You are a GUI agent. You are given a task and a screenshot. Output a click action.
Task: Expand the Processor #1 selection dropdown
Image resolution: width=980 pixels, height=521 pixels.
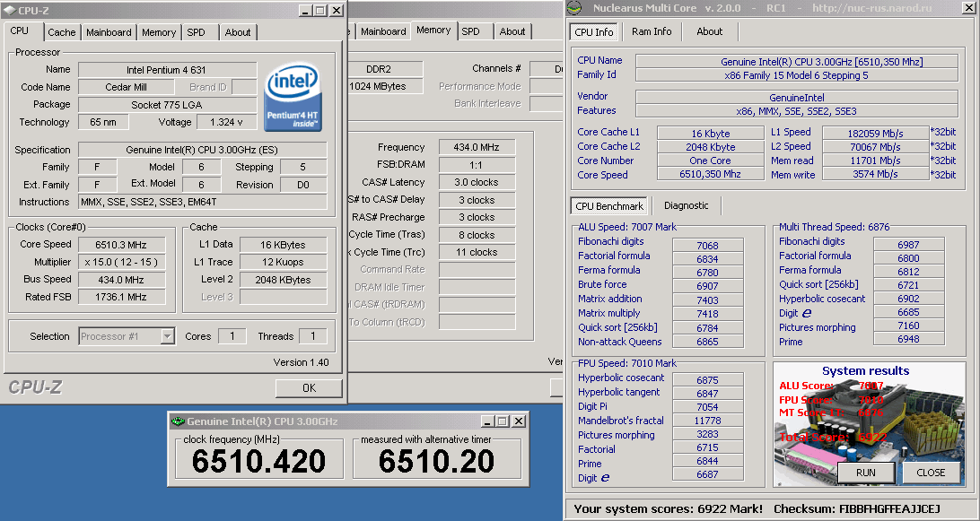(x=167, y=336)
